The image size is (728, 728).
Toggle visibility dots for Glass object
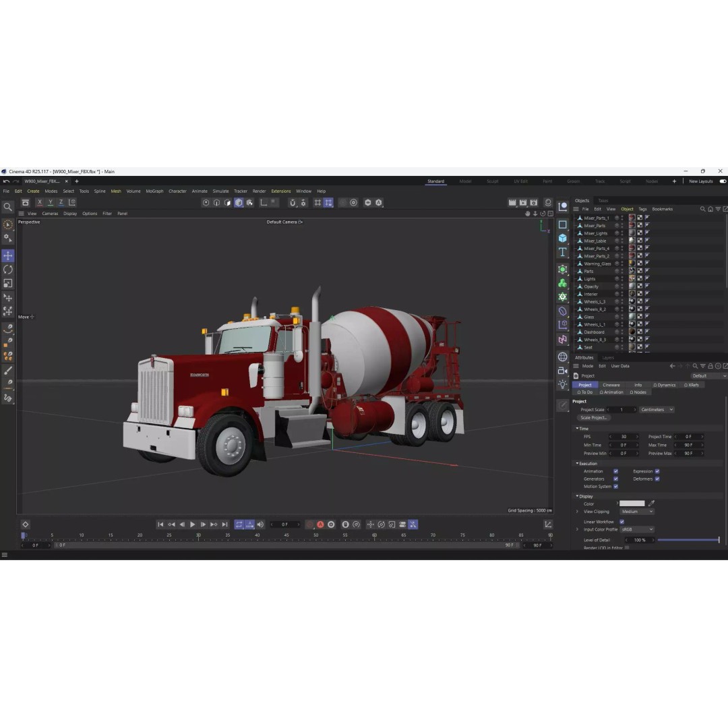[623, 317]
